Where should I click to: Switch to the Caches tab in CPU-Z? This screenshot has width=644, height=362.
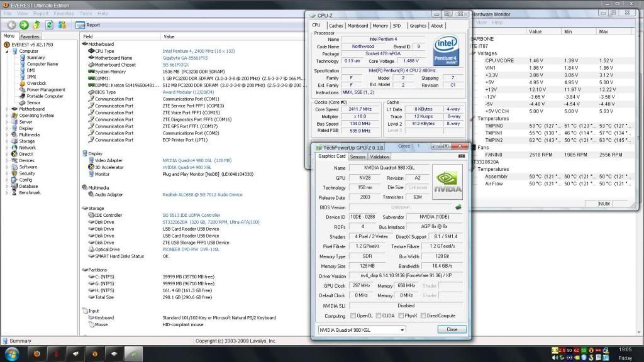[x=336, y=26]
